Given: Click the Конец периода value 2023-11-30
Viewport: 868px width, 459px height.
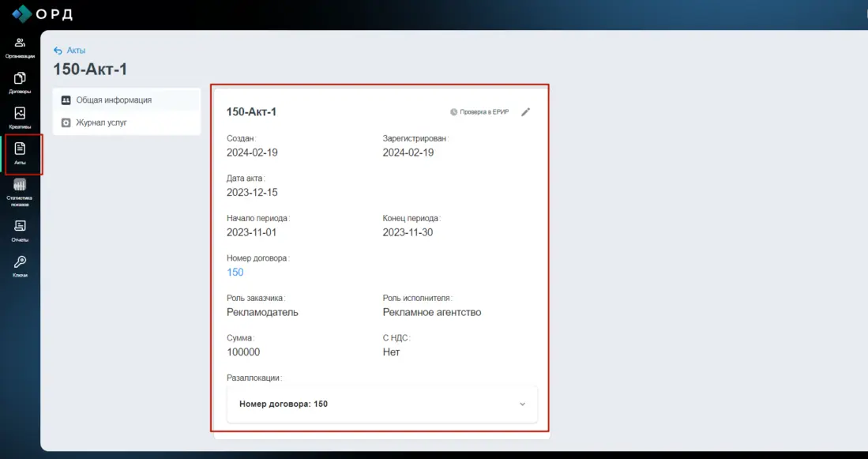Looking at the screenshot, I should pyautogui.click(x=408, y=232).
